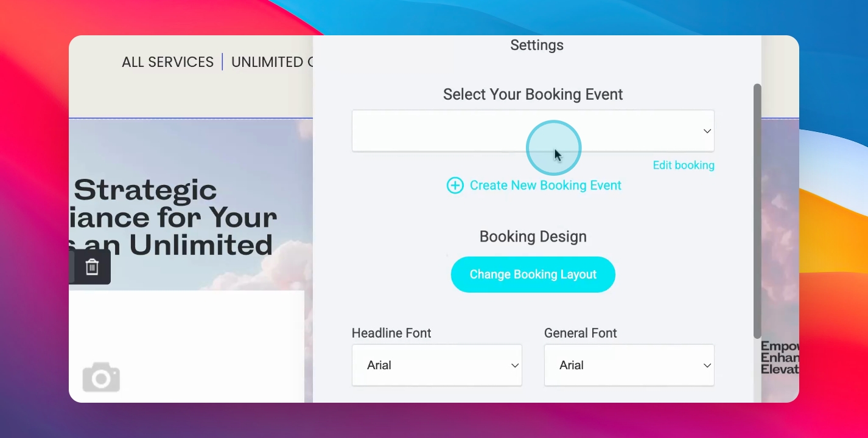Click the plus circle beside Create New Booking Event
This screenshot has height=438, width=868.
coord(455,186)
